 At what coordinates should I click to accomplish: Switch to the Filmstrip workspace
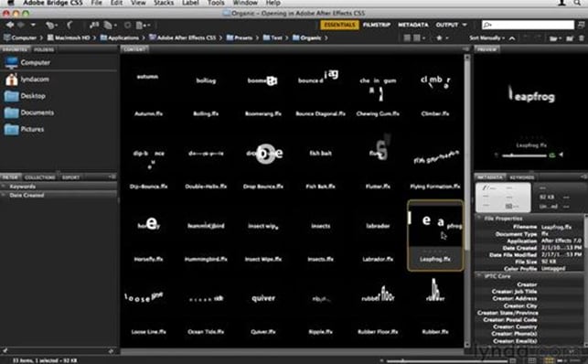click(377, 25)
